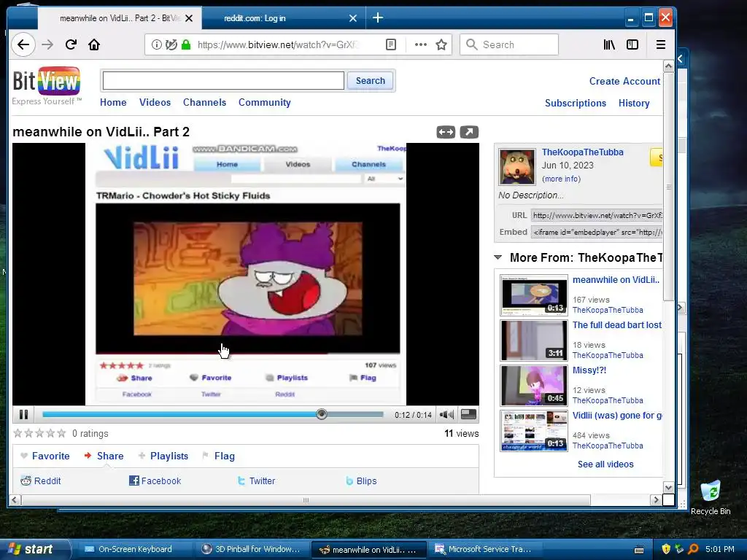Open the Channels navigation link
The height and width of the screenshot is (560, 747).
204,102
